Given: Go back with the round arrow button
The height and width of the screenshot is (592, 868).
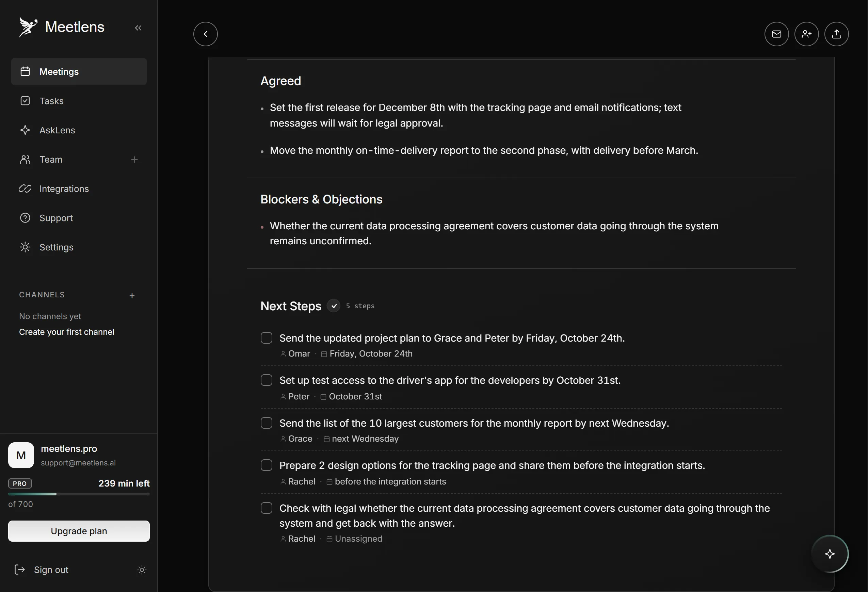Looking at the screenshot, I should point(205,34).
